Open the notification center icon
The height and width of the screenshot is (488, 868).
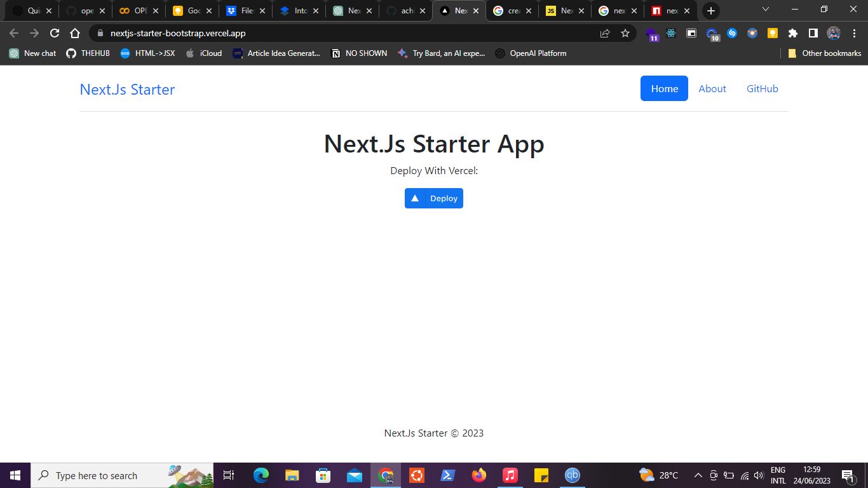848,475
